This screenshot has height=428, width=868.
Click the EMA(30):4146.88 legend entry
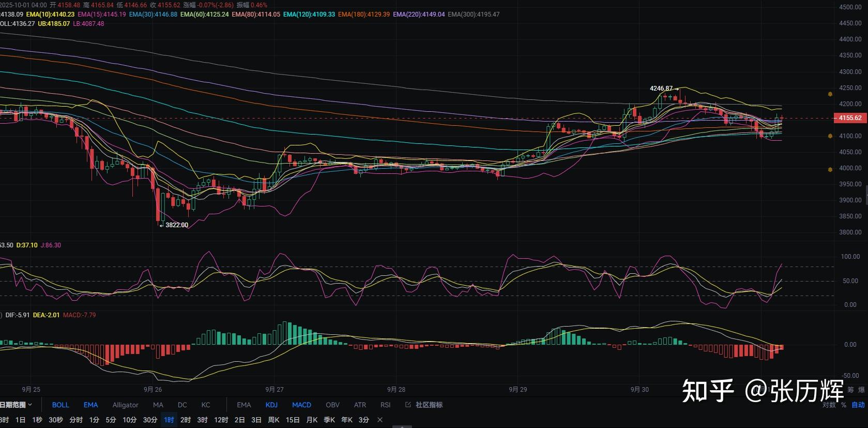[153, 14]
